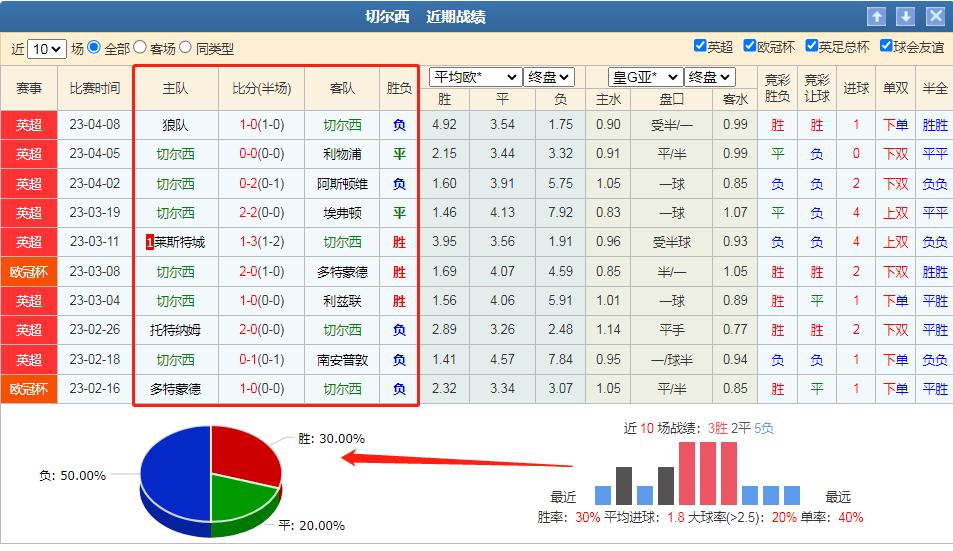Open the 终盘 dropdown next to 平均欧*

(x=548, y=77)
